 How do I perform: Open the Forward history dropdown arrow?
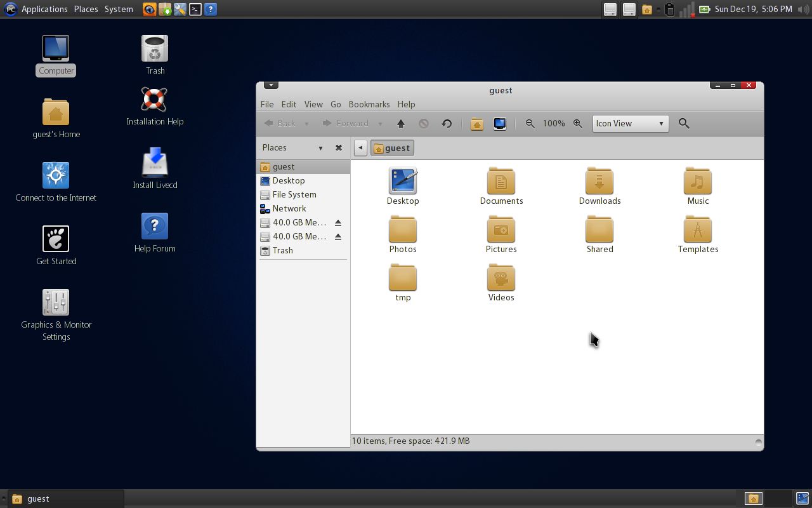point(380,124)
